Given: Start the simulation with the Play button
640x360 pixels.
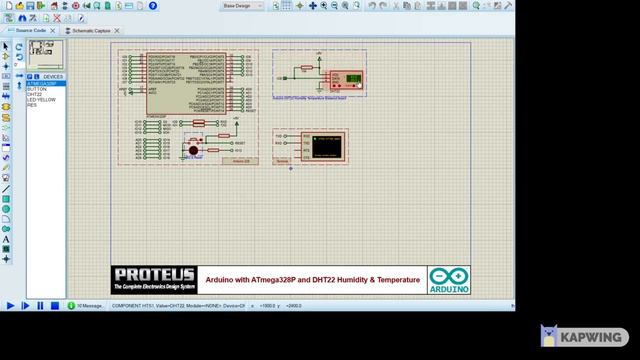Looking at the screenshot, I should (x=11, y=305).
